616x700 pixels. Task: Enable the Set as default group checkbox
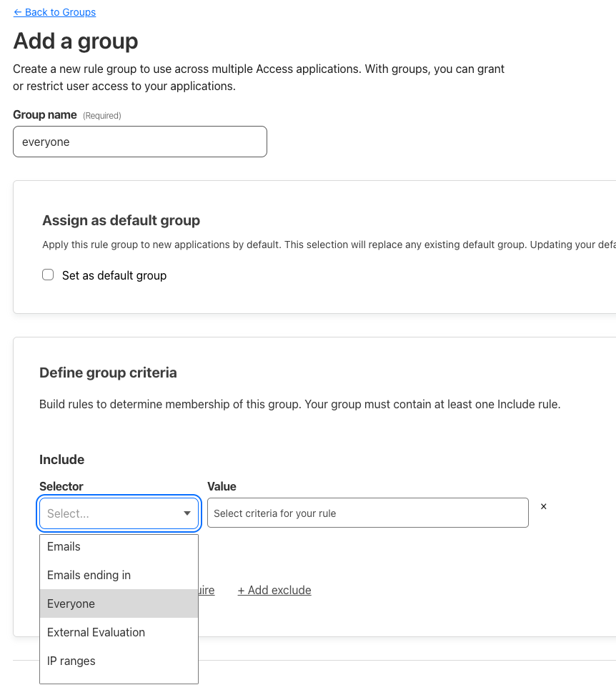[48, 275]
